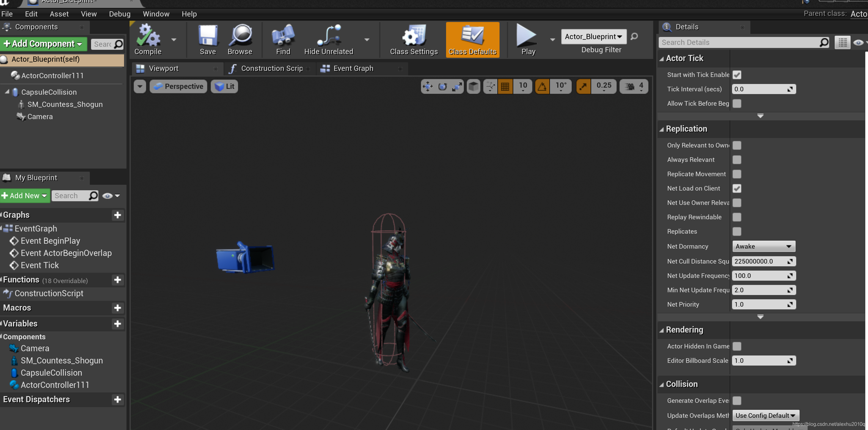868x430 pixels.
Task: Open Actor_Blueprint debug filter dropdown
Action: tap(594, 36)
